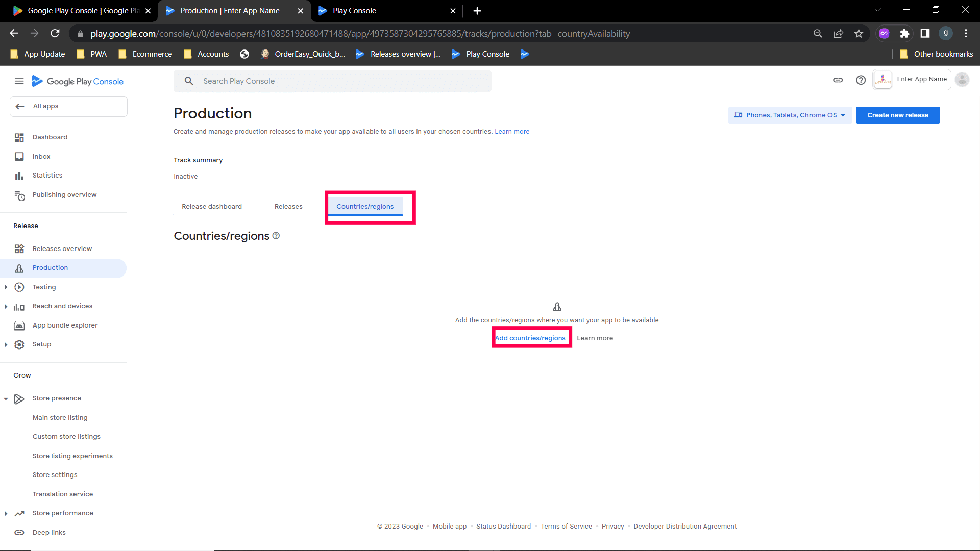Open the help question mark icon
Image resolution: width=980 pixels, height=551 pixels.
click(861, 80)
